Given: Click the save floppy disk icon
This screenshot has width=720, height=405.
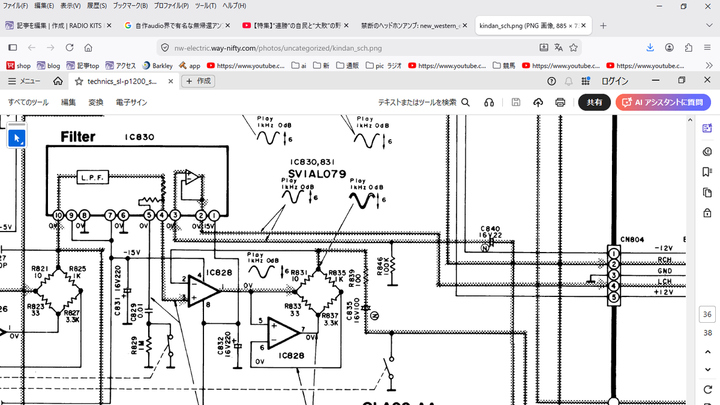Looking at the screenshot, I should coord(516,102).
